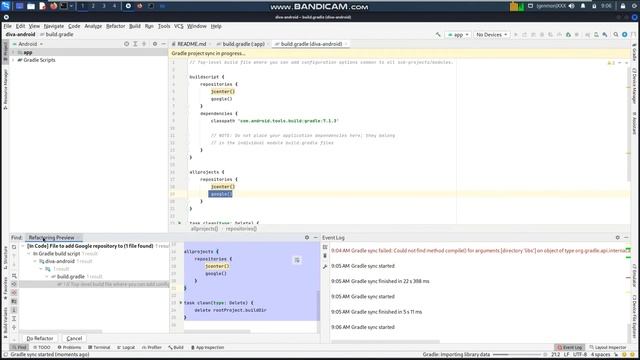640x360 pixels.
Task: Open Gradle tool window on right edge
Action: 634,52
